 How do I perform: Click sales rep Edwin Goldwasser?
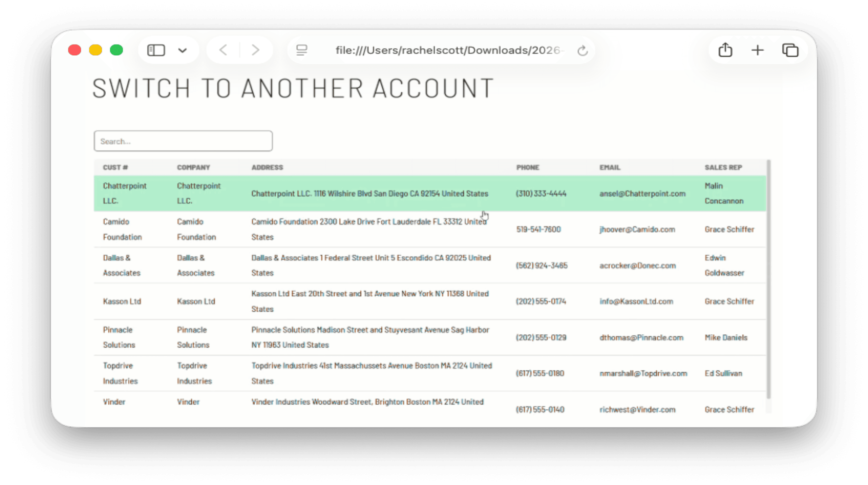click(x=724, y=265)
